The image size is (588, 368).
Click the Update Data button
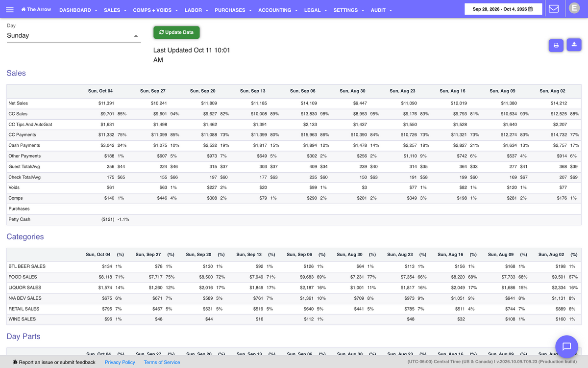click(x=176, y=32)
